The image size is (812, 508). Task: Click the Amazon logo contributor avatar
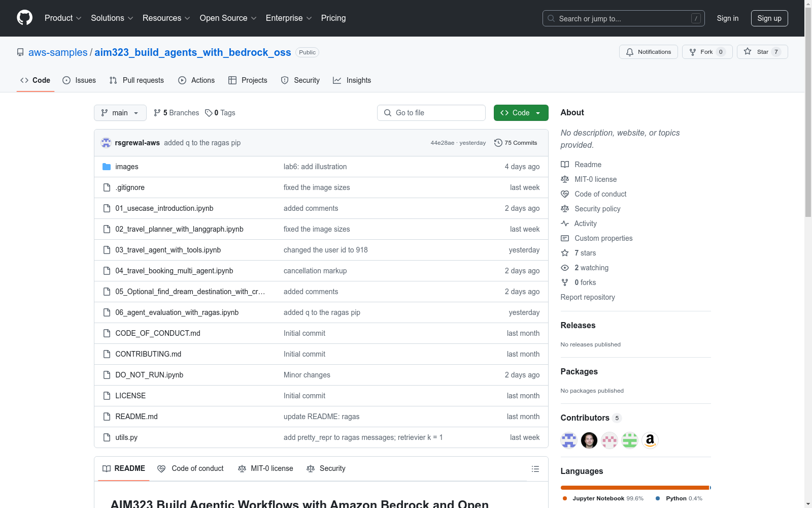point(650,440)
